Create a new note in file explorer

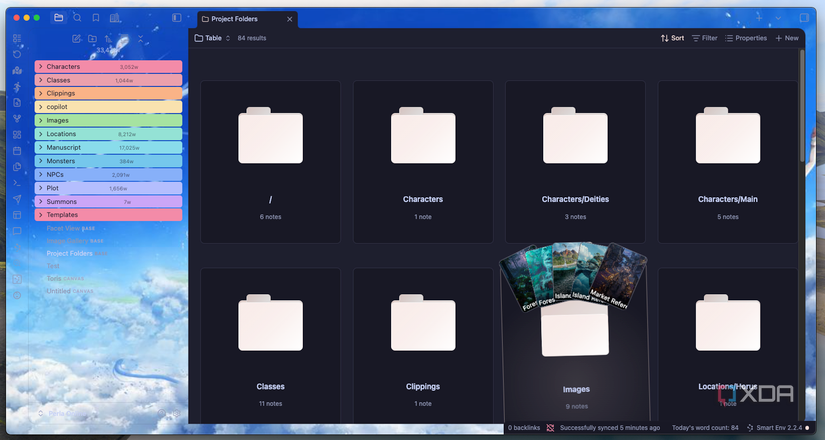click(x=77, y=38)
